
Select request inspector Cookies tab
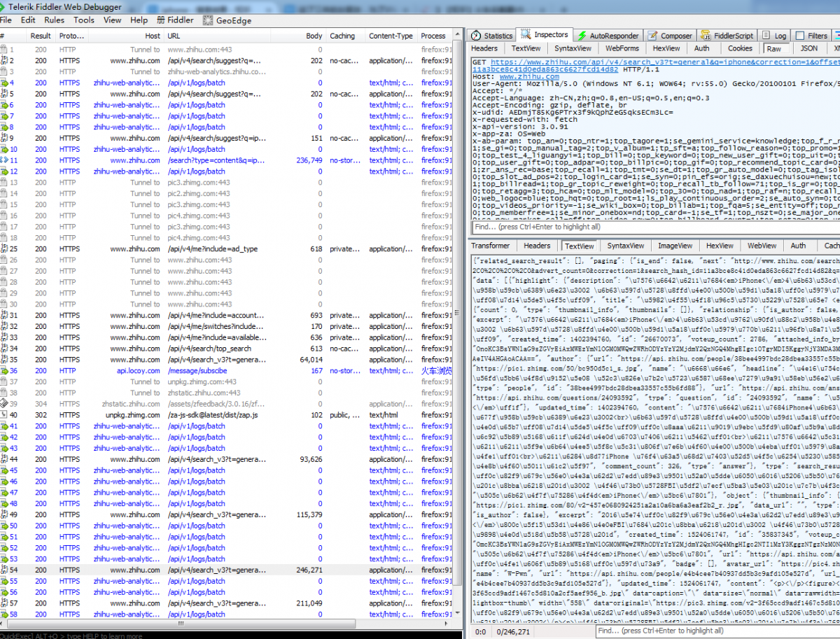coord(740,48)
